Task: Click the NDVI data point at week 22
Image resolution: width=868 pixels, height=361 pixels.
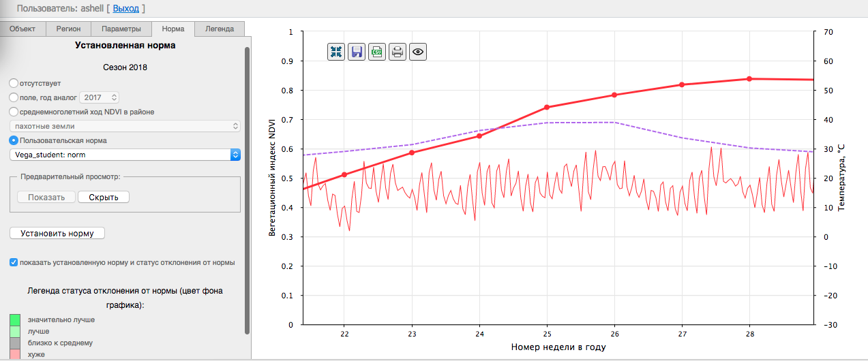Action: [344, 174]
